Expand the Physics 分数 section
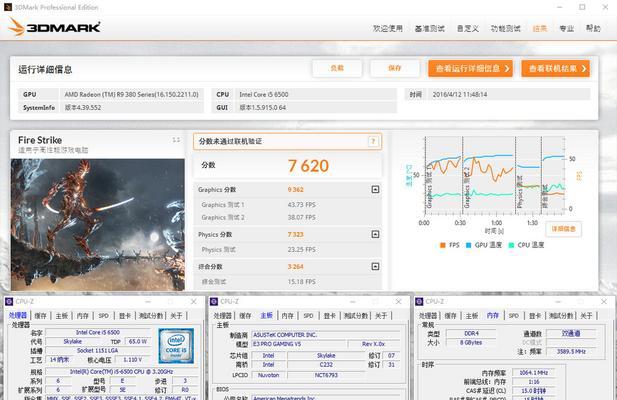The image size is (617, 400). click(x=375, y=234)
